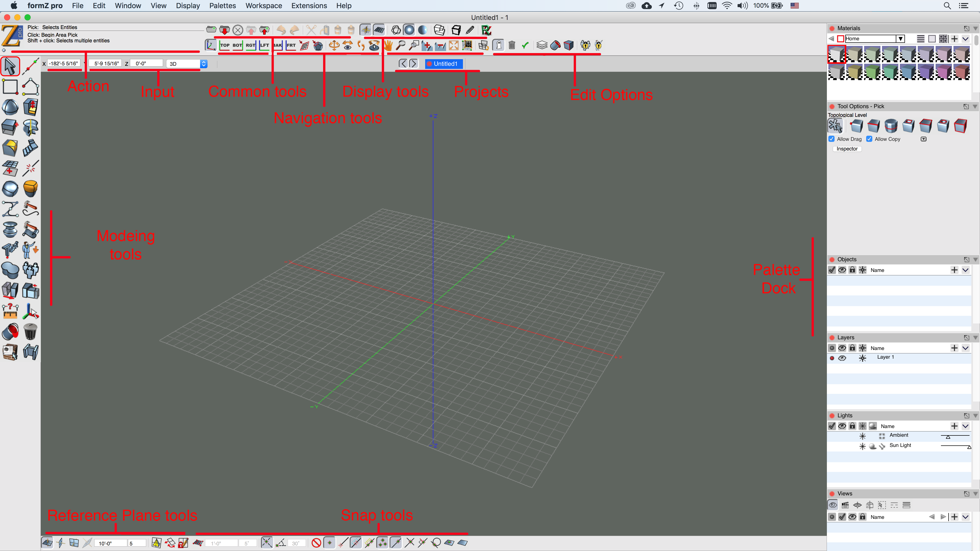
Task: Select the magnifying glass zoom tool
Action: [x=401, y=45]
